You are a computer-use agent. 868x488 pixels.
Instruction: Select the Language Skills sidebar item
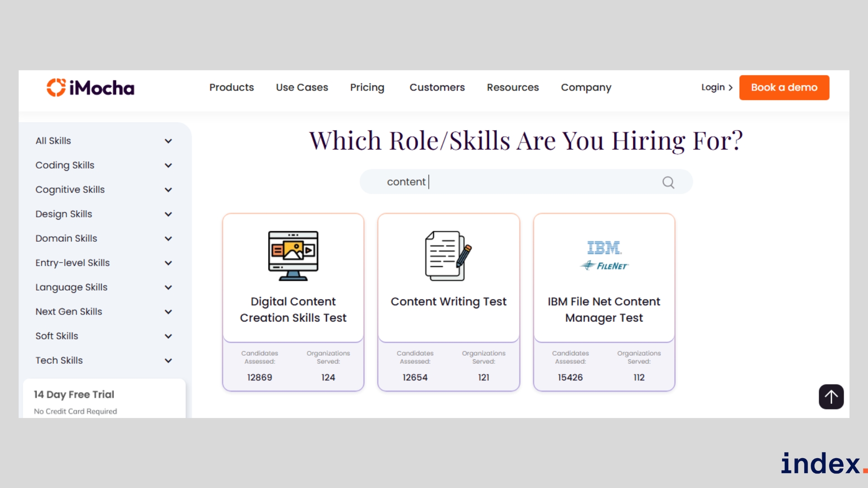(x=71, y=287)
